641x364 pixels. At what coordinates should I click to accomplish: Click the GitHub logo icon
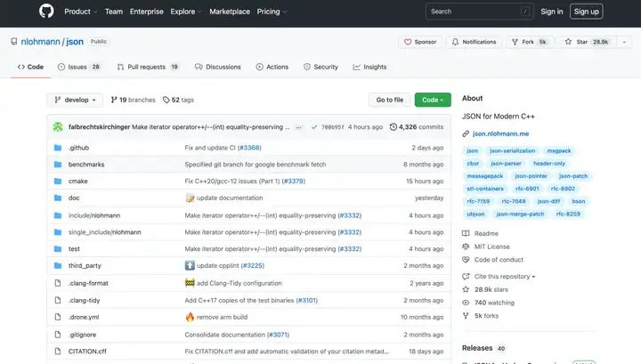tap(46, 11)
